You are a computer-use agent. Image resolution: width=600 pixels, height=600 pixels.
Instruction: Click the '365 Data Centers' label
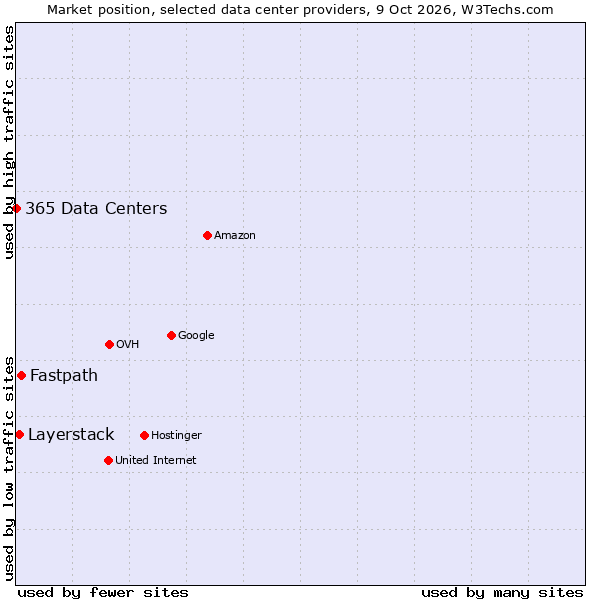click(96, 209)
